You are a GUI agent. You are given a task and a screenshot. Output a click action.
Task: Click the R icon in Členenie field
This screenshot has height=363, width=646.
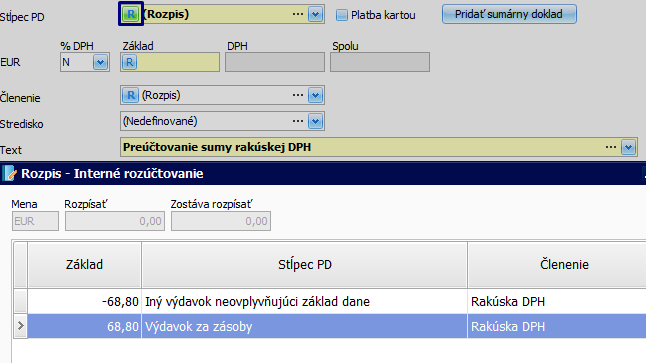[x=130, y=95]
